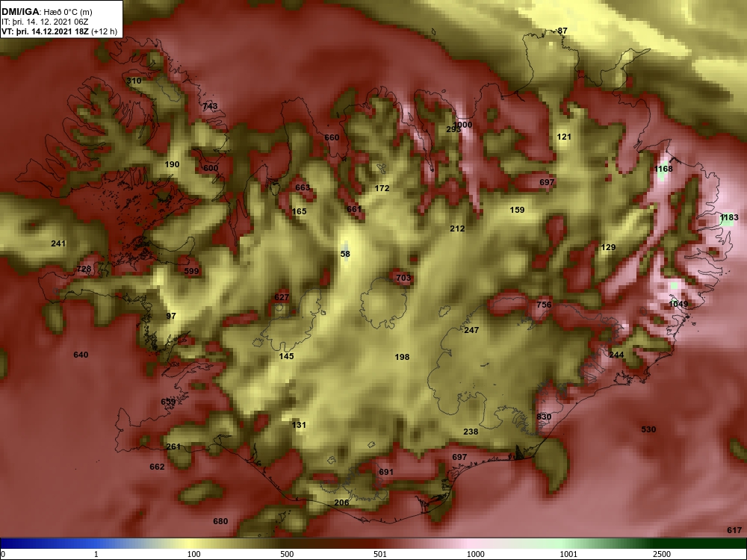Click the map value 756
Viewport: 747px width, 560px height.
544,305
